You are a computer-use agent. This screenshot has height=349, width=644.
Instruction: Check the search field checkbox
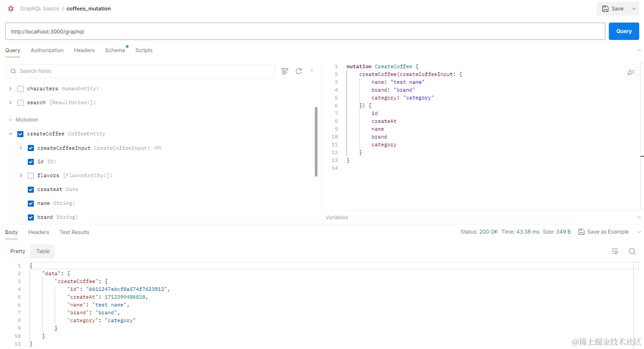20,103
